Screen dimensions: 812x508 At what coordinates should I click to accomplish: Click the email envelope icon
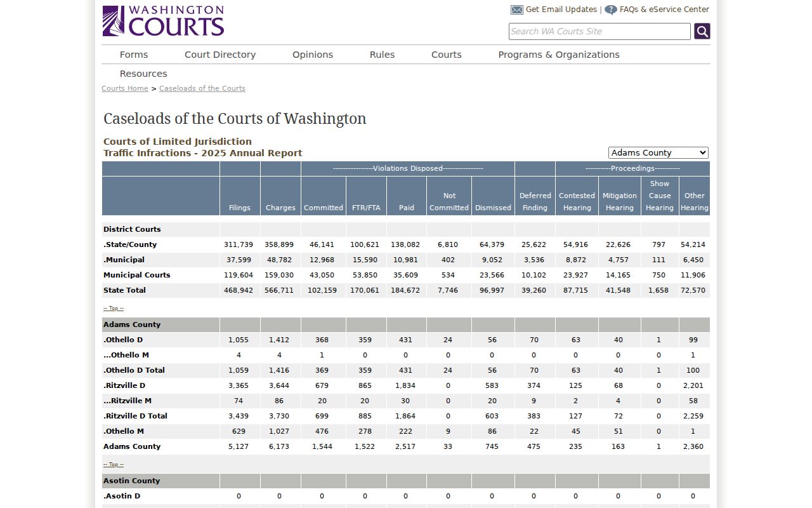[x=517, y=10]
